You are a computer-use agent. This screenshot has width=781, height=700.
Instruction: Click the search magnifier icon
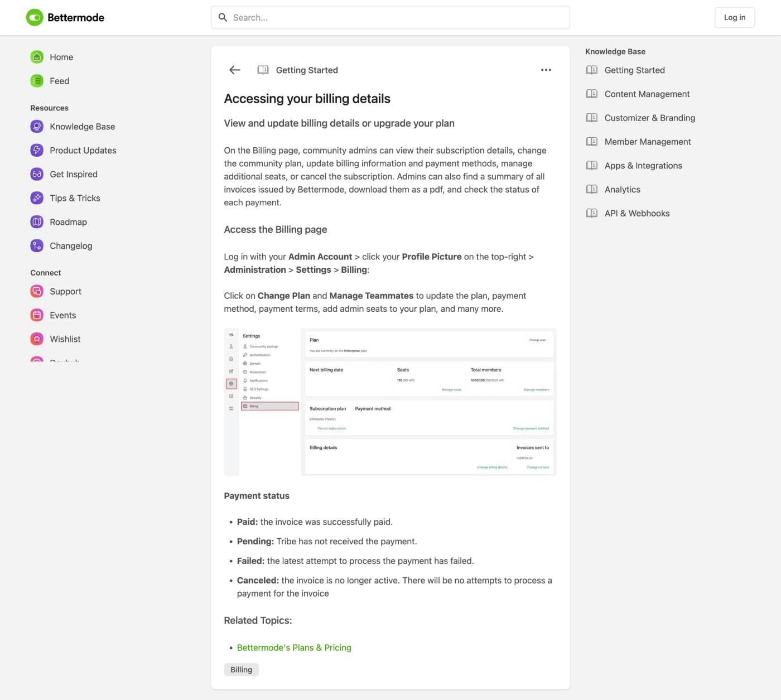coord(223,17)
